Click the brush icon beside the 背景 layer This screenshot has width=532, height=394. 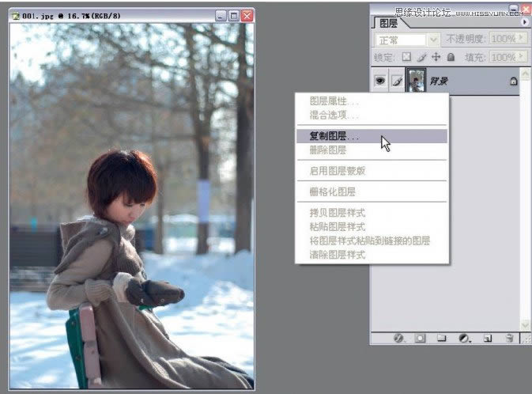398,81
